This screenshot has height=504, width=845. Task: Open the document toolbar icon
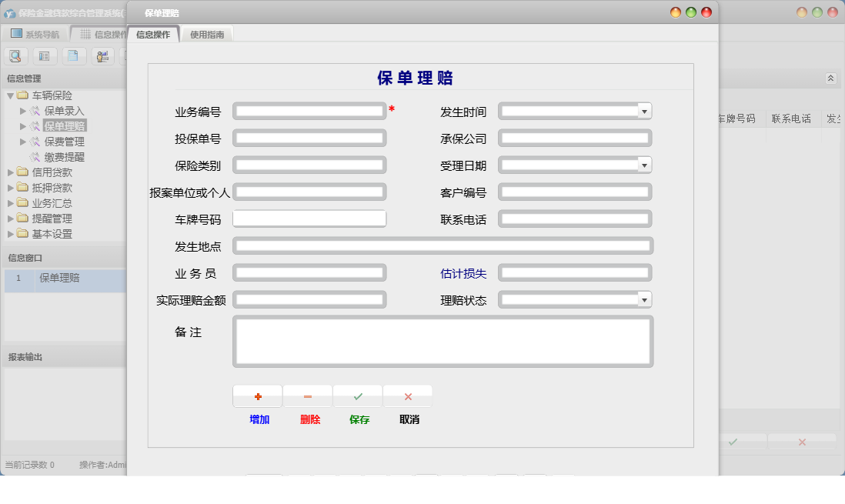tap(73, 55)
